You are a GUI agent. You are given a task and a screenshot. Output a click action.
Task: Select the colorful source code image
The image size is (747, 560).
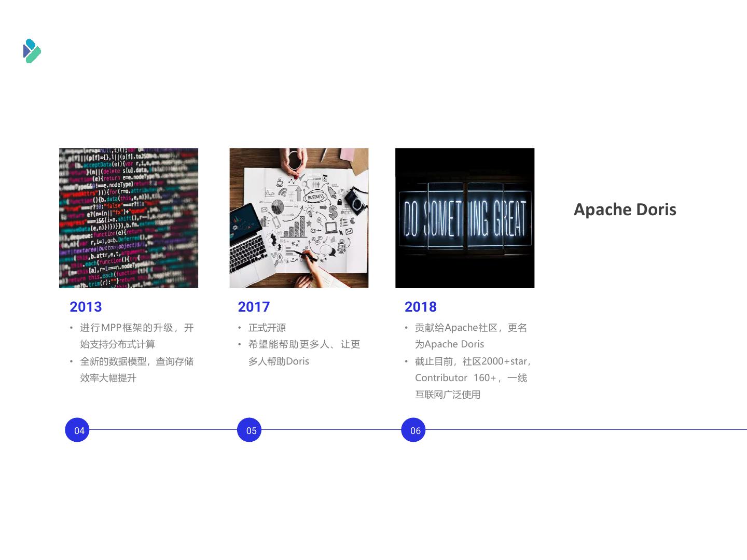pyautogui.click(x=129, y=218)
